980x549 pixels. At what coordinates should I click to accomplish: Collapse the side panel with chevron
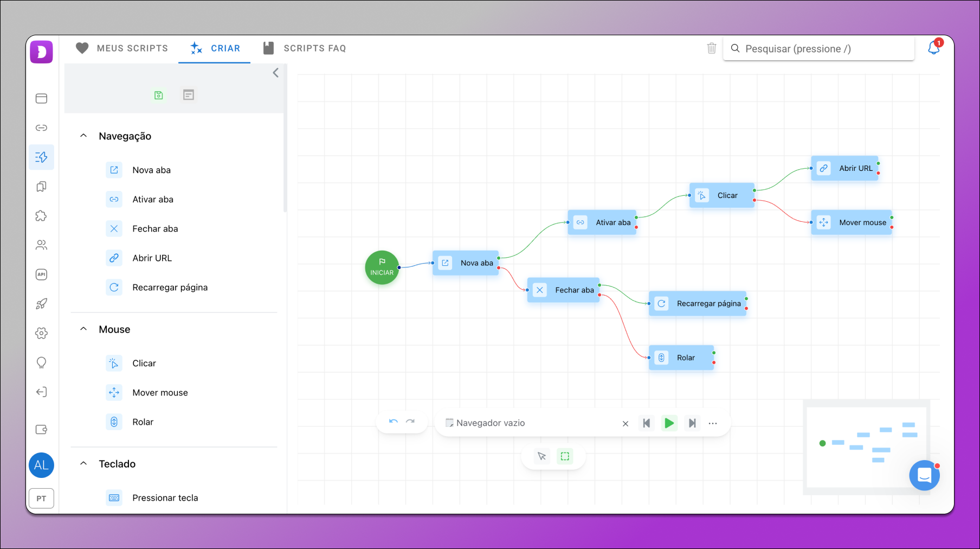point(276,73)
